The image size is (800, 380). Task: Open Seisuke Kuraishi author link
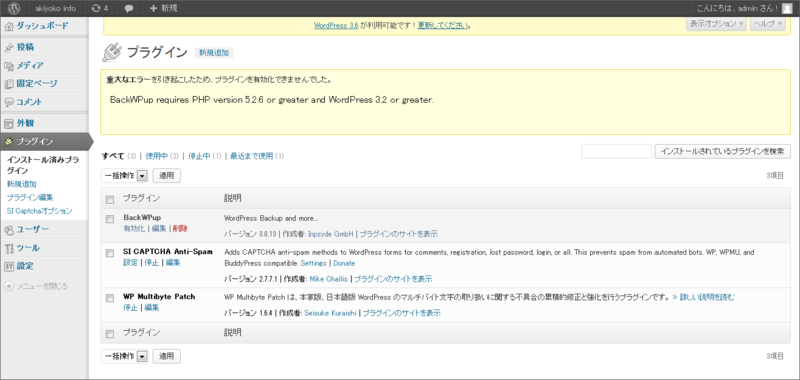pyautogui.click(x=331, y=313)
